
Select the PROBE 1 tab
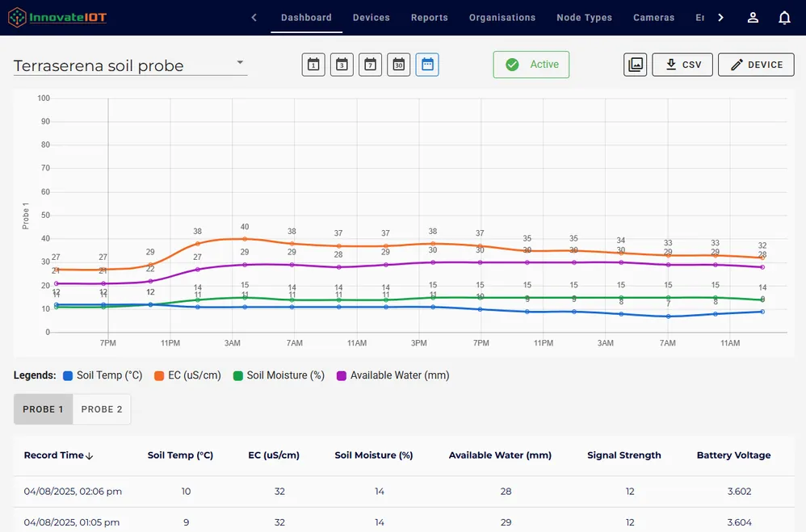pyautogui.click(x=43, y=409)
